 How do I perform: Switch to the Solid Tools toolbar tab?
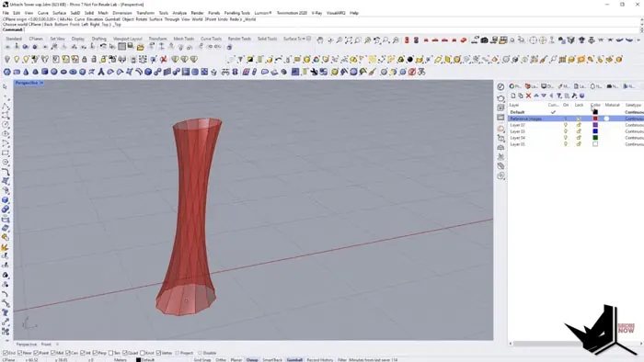coord(267,39)
